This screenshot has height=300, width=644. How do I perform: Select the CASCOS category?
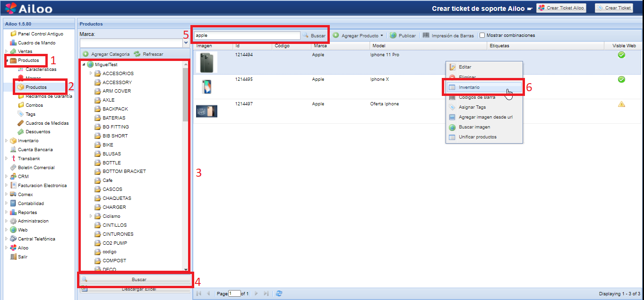tap(112, 189)
